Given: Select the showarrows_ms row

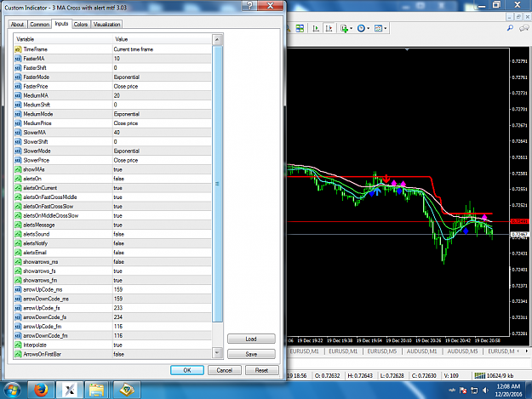Looking at the screenshot, I should coord(112,262).
